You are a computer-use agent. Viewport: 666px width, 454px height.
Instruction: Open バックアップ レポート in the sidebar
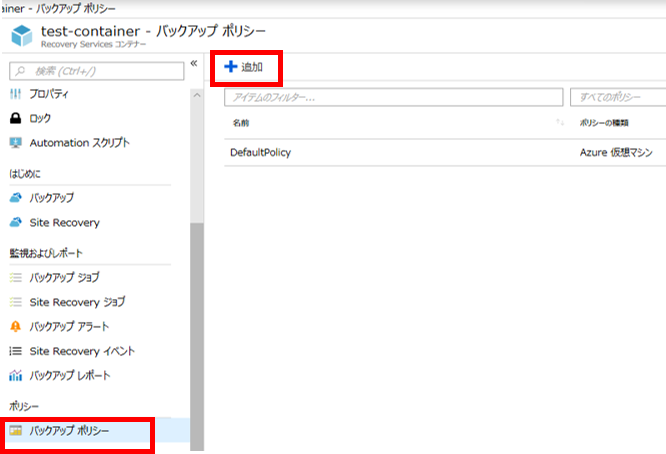click(x=70, y=375)
